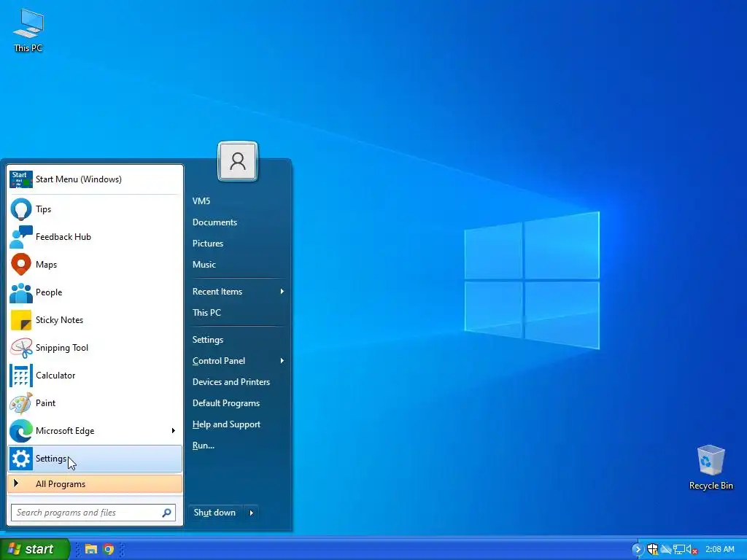Open Settings with the gear icon

pos(95,459)
